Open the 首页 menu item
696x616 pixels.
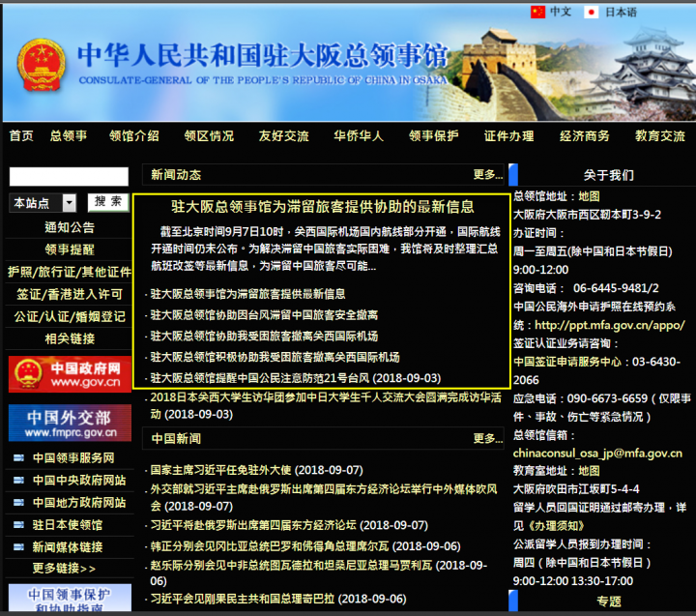click(x=21, y=136)
